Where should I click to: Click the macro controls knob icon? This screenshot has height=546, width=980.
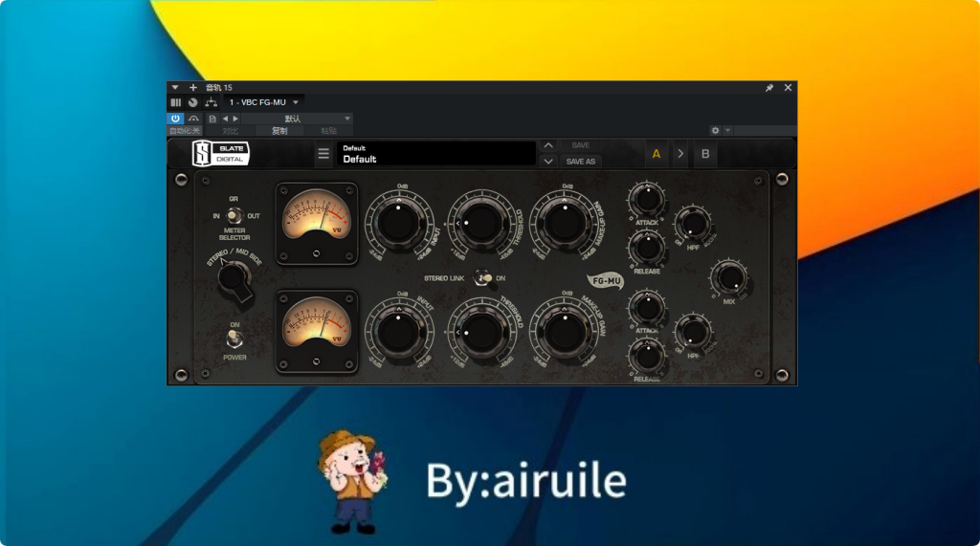(193, 102)
